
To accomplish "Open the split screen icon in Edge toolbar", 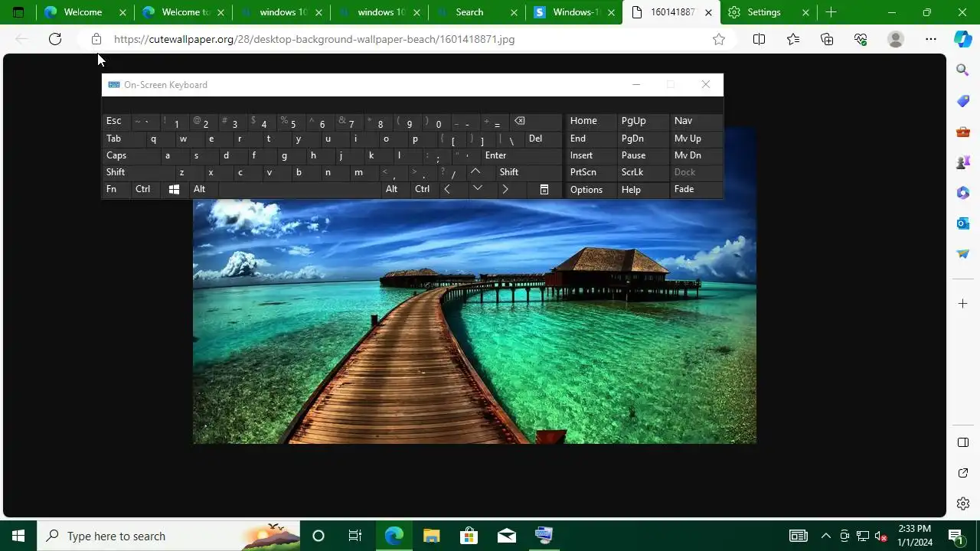I will coord(759,39).
